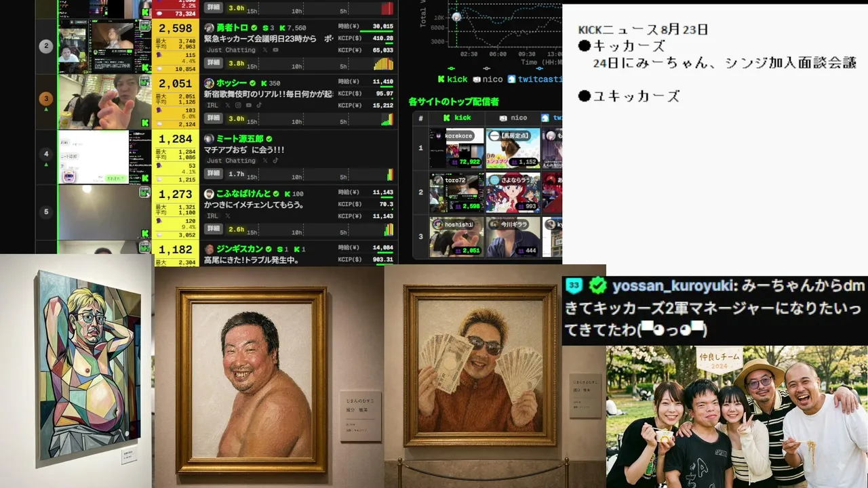Click the Just Chatting tag under 勇者トロ

pos(231,50)
